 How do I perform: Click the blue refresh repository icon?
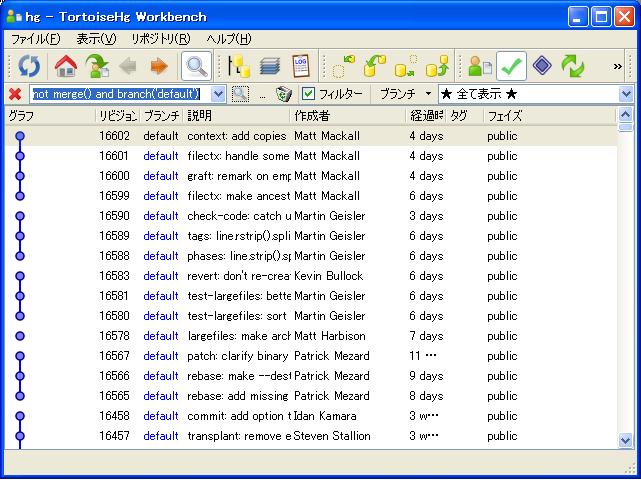29,66
